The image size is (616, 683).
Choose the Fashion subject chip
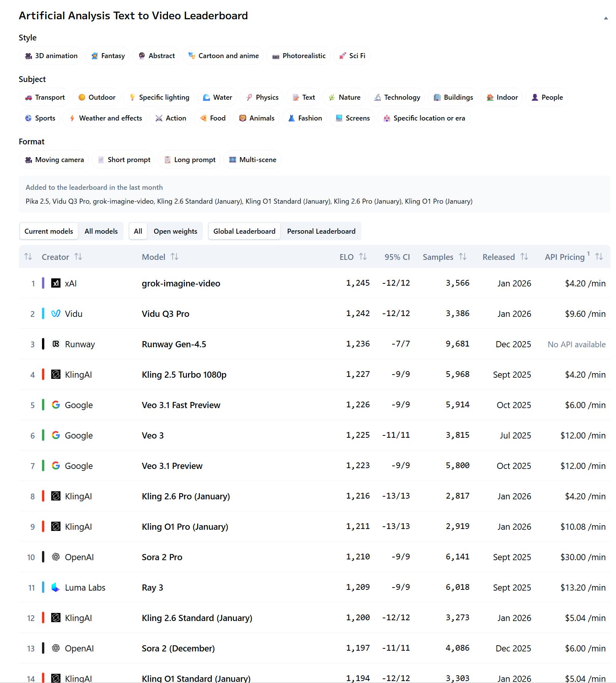(x=305, y=118)
